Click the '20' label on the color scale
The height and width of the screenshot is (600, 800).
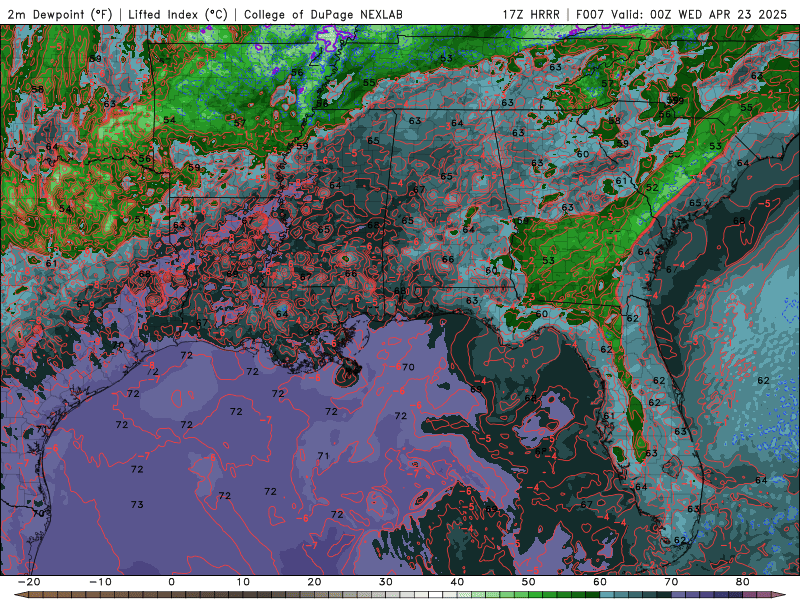coord(314,582)
